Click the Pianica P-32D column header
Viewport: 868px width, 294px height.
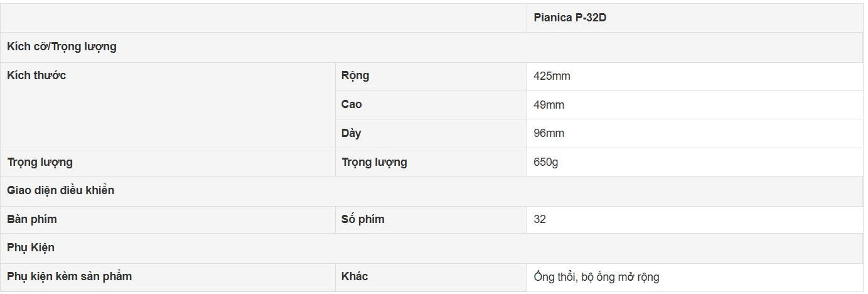pos(570,18)
